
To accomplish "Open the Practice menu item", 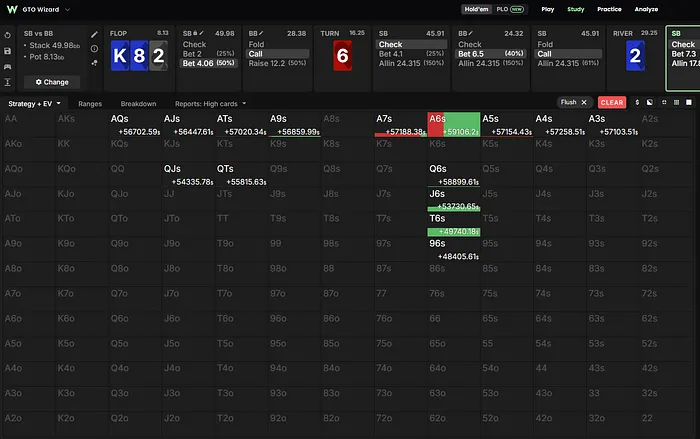I will coord(609,9).
